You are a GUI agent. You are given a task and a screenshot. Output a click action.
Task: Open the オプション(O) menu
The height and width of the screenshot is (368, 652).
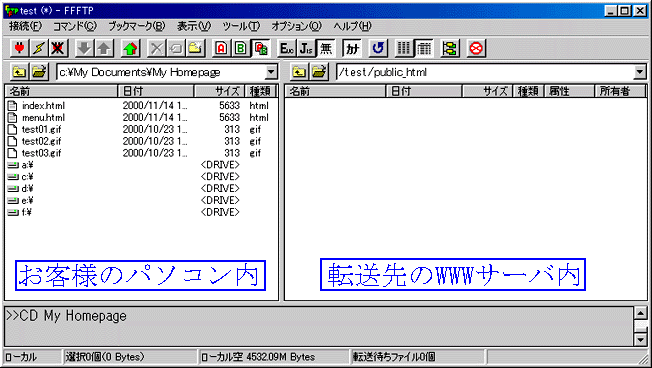click(296, 26)
